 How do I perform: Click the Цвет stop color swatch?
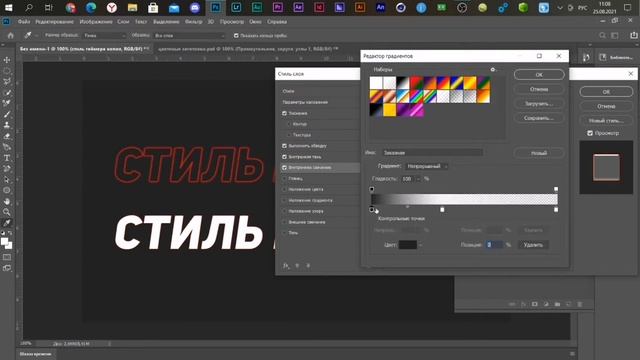click(408, 245)
